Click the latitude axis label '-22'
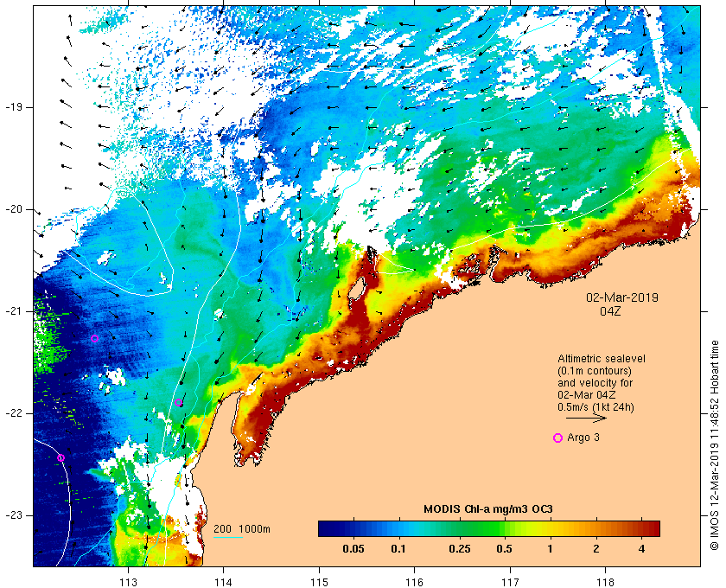Screen dimensions: 726x588 (x=13, y=413)
